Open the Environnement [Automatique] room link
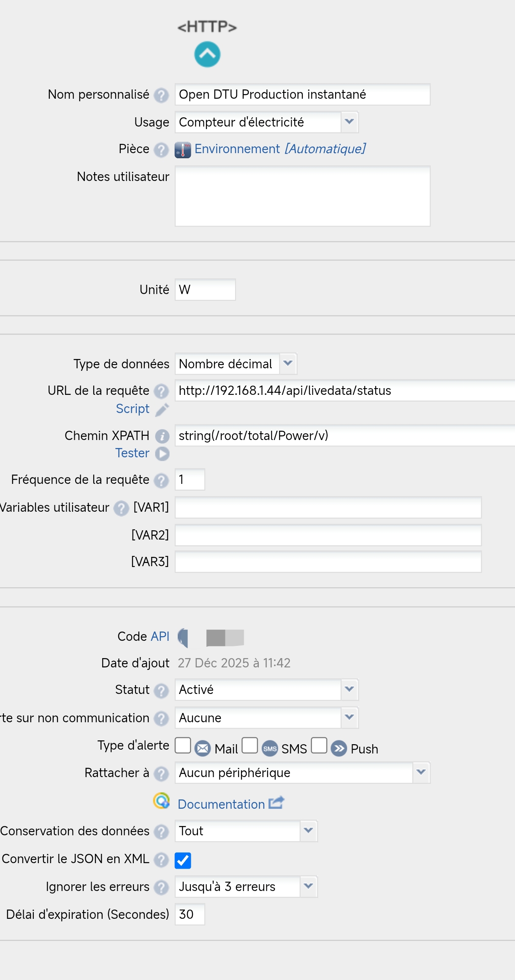 click(x=280, y=149)
